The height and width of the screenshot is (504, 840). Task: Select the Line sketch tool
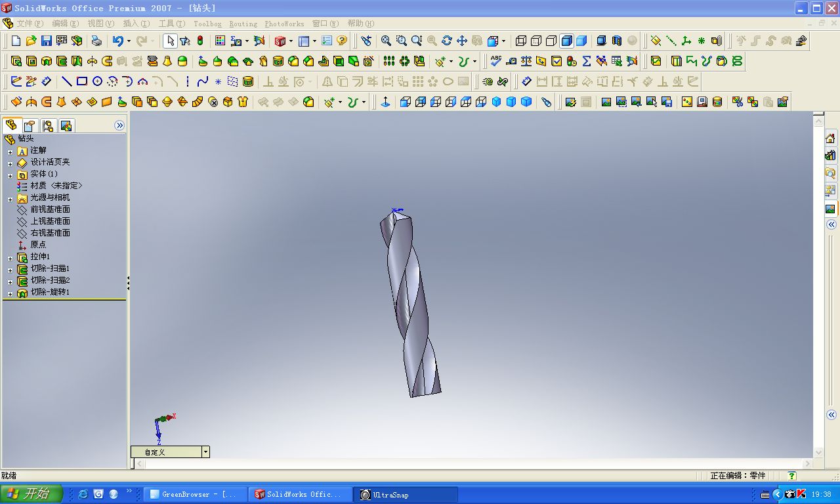coord(66,81)
